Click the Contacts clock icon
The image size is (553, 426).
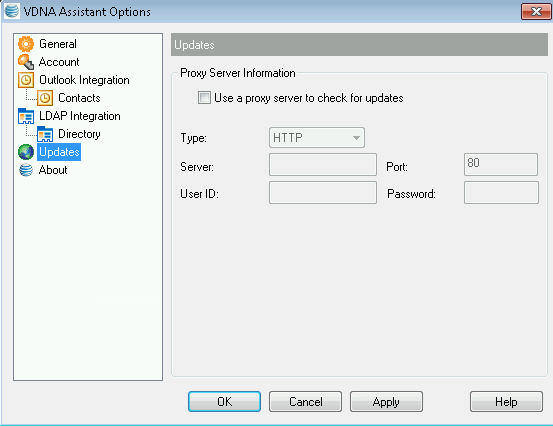[45, 98]
